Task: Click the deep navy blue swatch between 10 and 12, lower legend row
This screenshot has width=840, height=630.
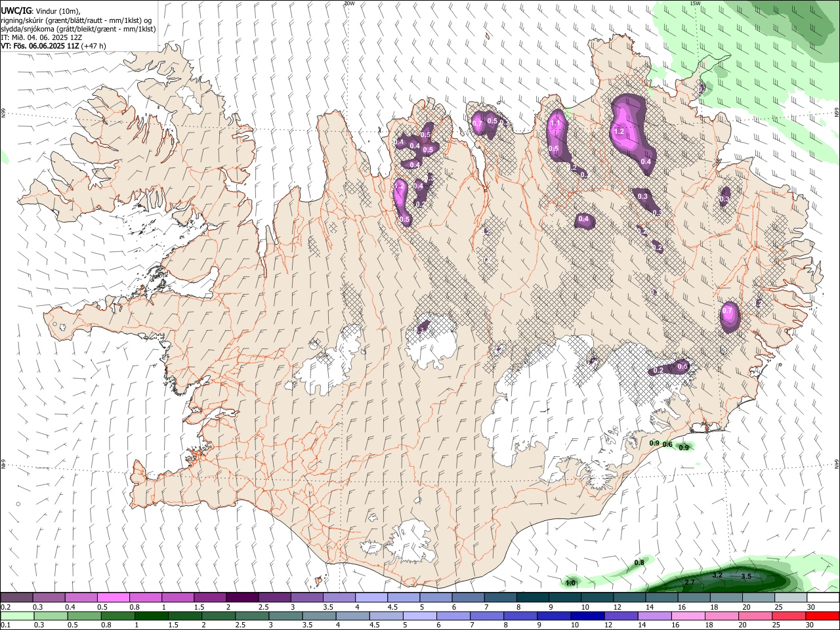Action: point(587,616)
